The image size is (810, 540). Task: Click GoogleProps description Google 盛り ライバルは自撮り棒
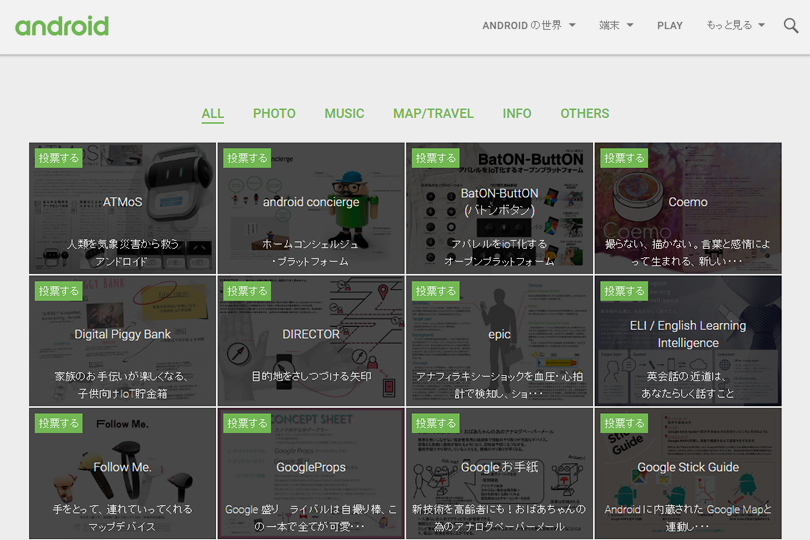tap(311, 518)
